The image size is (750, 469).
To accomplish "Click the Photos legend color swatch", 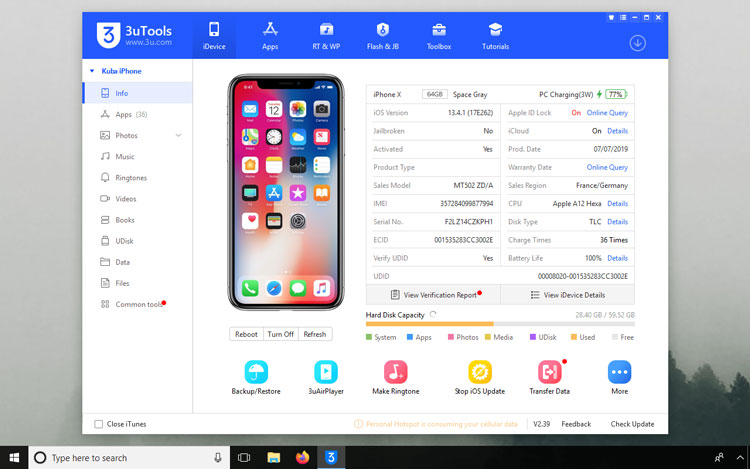I will [x=451, y=337].
